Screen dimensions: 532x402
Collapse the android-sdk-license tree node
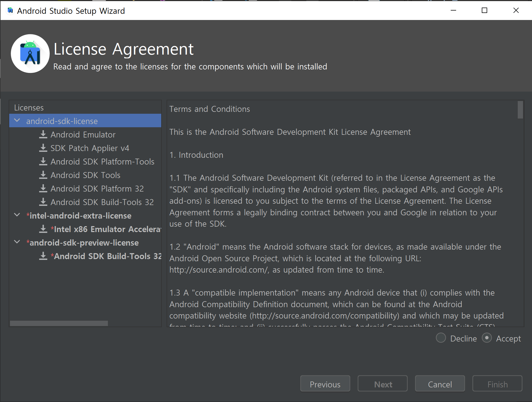(x=17, y=120)
